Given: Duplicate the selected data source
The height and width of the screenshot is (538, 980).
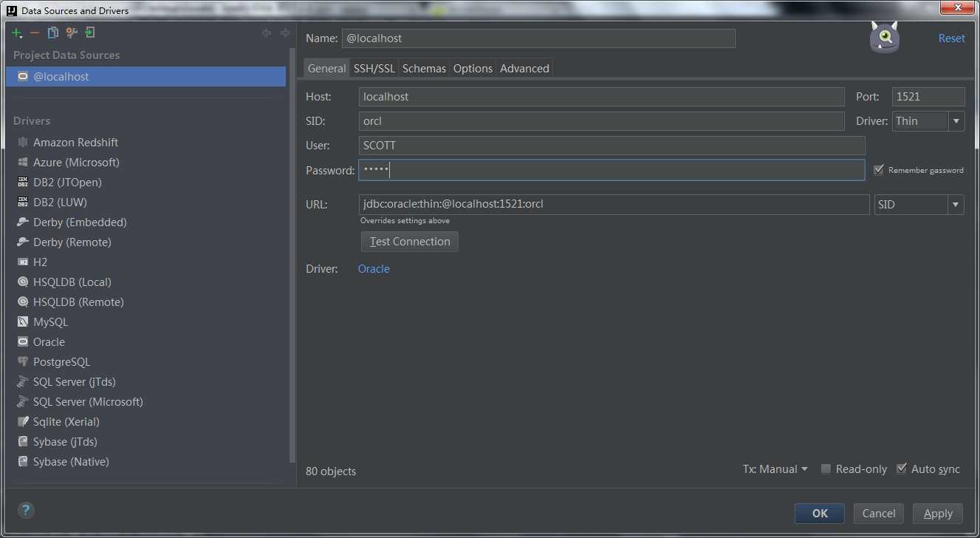Looking at the screenshot, I should pos(53,33).
